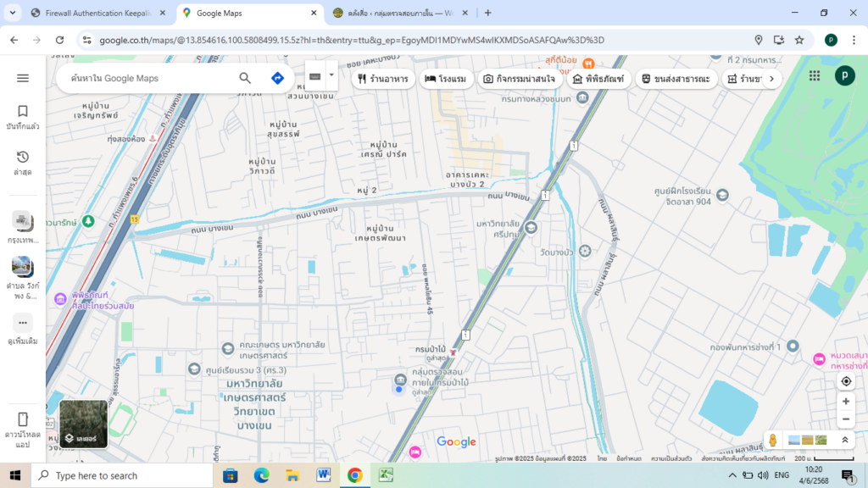Click the มหาวิทยาลัยศรีปทุม university marker
Viewport: 868px width, 488px height.
531,227
